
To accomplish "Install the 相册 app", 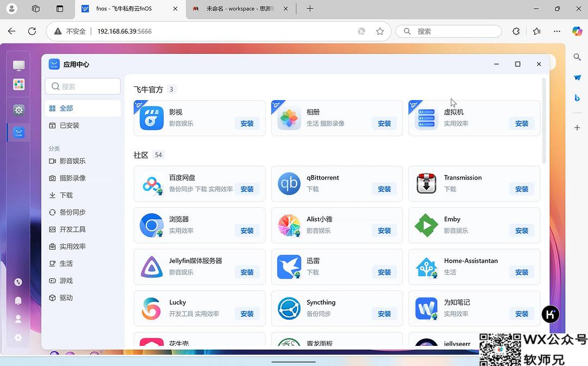I will coord(384,123).
